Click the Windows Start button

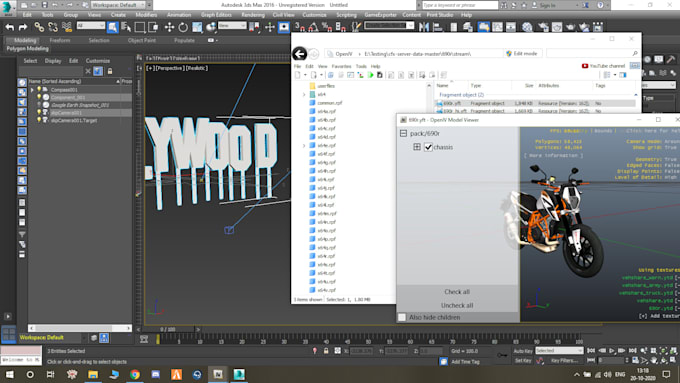pyautogui.click(x=9, y=374)
